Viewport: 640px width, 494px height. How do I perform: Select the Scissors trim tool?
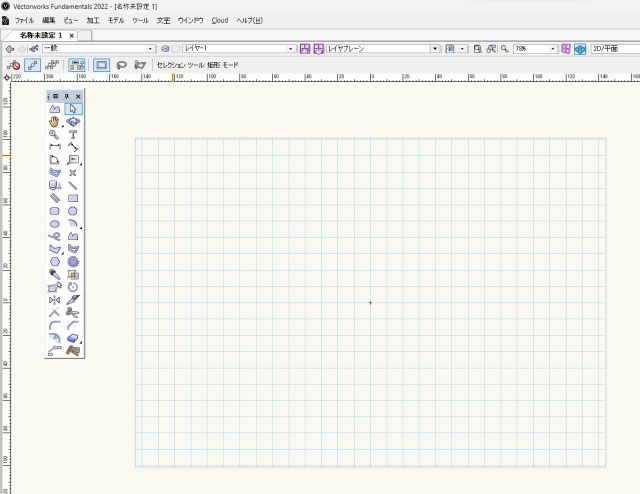coord(73,313)
